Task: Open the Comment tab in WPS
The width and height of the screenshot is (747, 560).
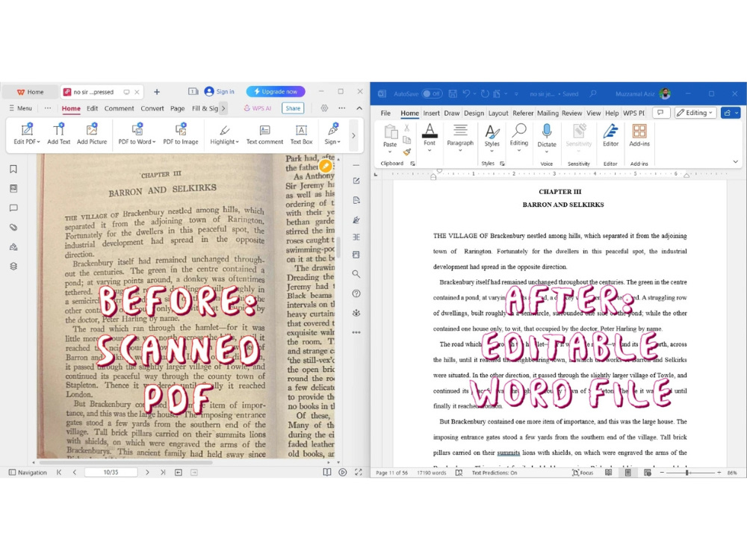Action: click(x=119, y=108)
